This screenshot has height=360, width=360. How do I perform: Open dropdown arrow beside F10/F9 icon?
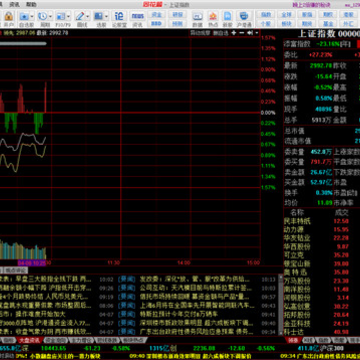69,16
